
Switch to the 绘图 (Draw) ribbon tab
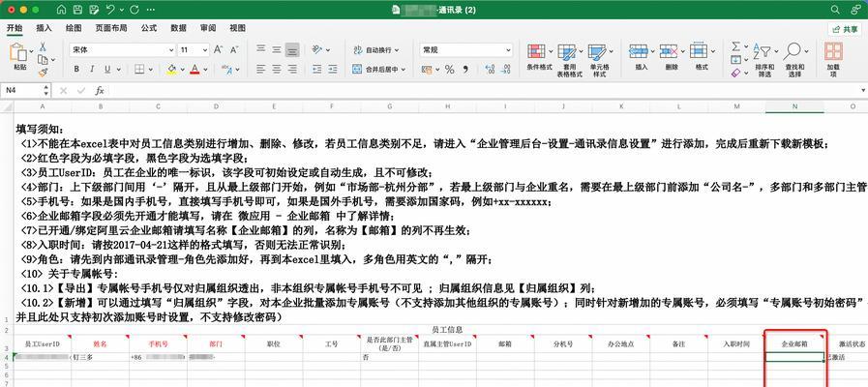[74, 28]
